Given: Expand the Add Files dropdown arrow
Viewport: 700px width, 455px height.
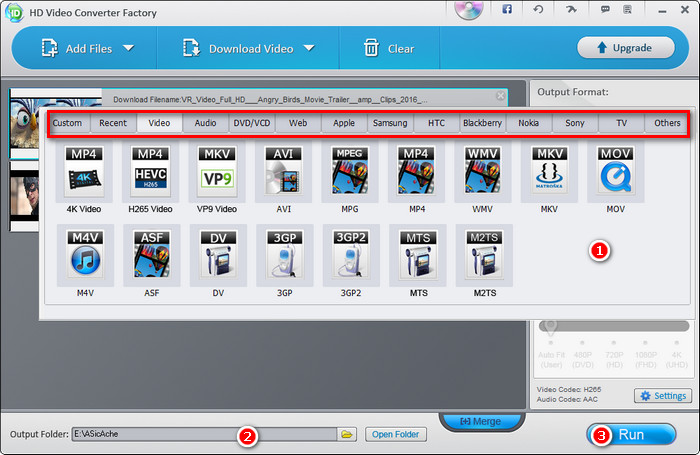Looking at the screenshot, I should 129,48.
